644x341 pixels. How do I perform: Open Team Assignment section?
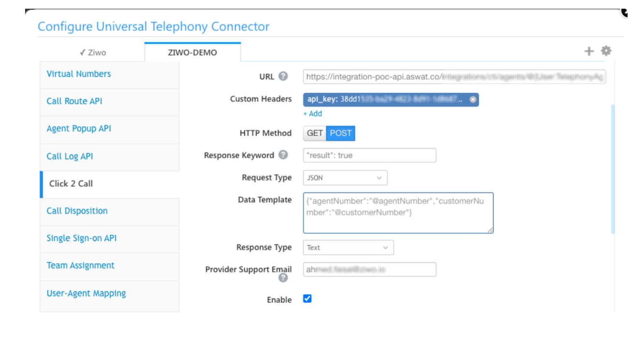point(110,267)
